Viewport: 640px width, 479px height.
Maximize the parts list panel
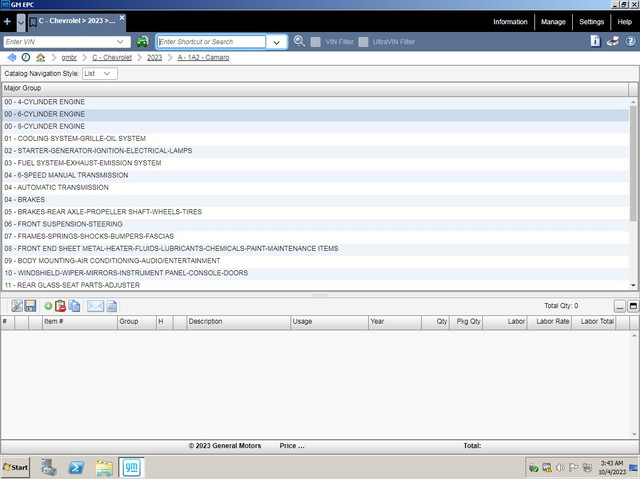(x=633, y=306)
